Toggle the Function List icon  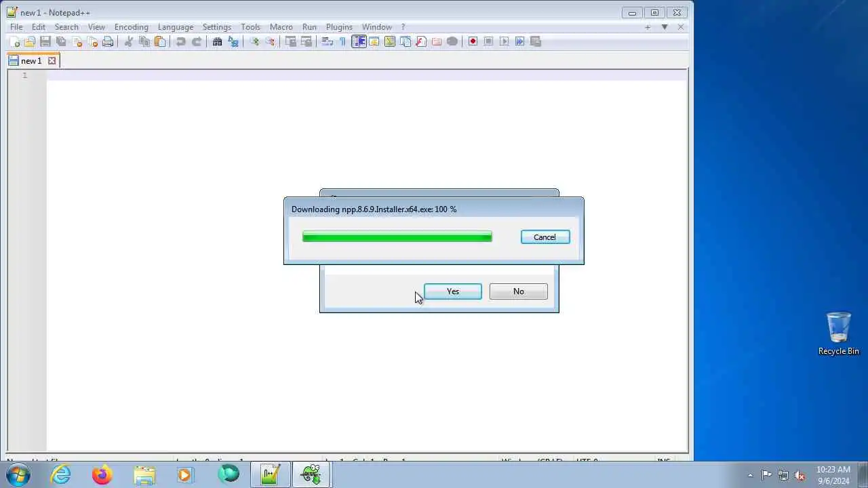[421, 41]
